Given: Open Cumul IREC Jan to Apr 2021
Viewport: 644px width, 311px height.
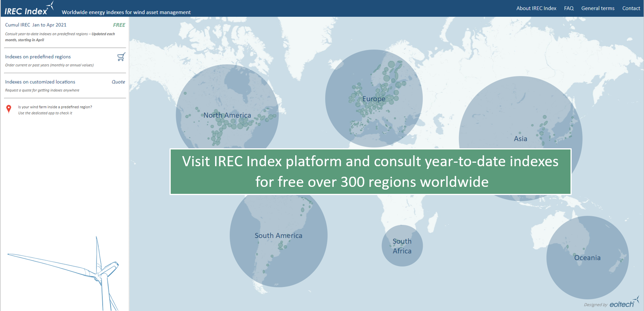Looking at the screenshot, I should point(36,25).
